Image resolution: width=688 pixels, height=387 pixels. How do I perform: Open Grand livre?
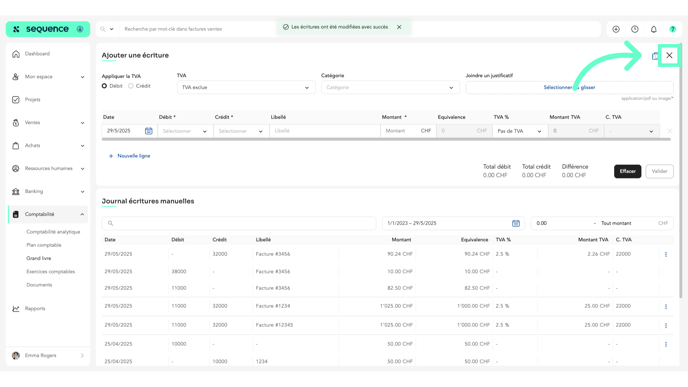(39, 258)
